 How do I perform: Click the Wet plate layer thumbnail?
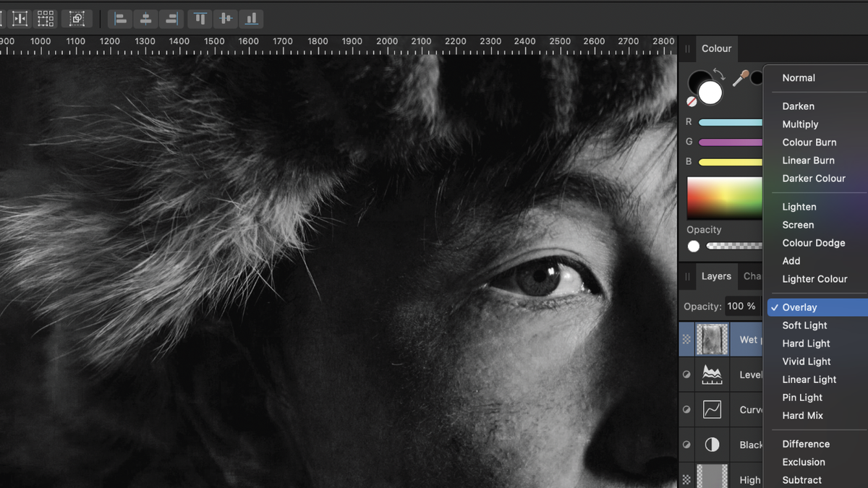point(712,338)
